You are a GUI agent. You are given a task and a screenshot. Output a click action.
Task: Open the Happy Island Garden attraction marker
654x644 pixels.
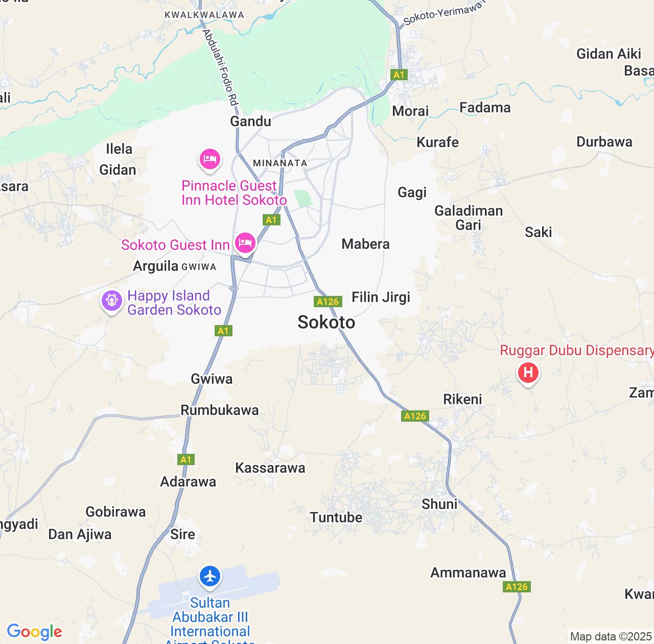click(112, 302)
